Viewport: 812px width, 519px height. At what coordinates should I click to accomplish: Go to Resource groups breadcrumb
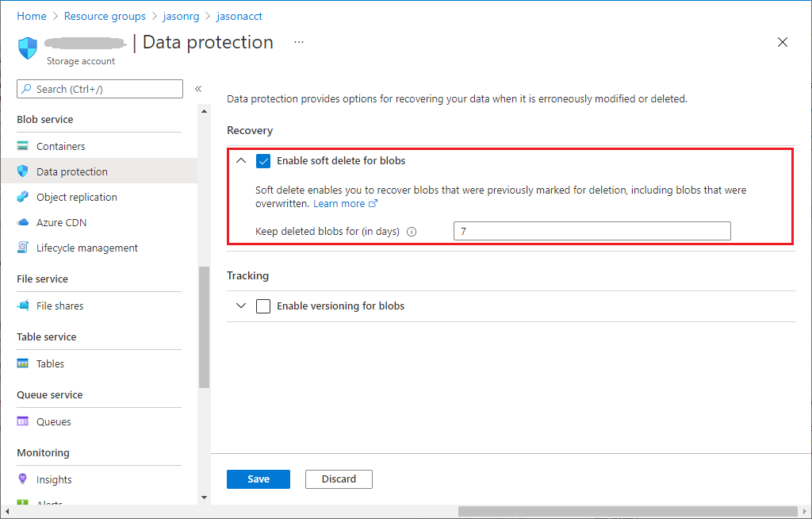pyautogui.click(x=105, y=16)
